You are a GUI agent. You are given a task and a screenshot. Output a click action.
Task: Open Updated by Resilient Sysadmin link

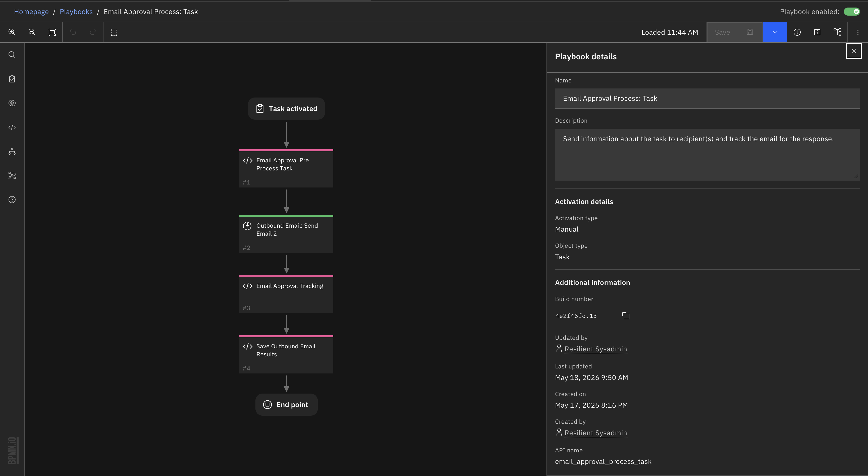(x=595, y=349)
